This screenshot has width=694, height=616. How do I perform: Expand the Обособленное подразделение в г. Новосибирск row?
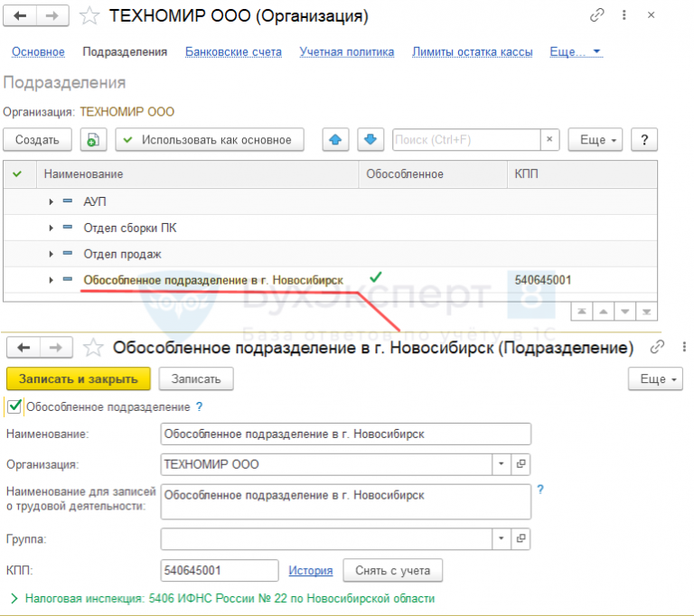click(x=51, y=280)
